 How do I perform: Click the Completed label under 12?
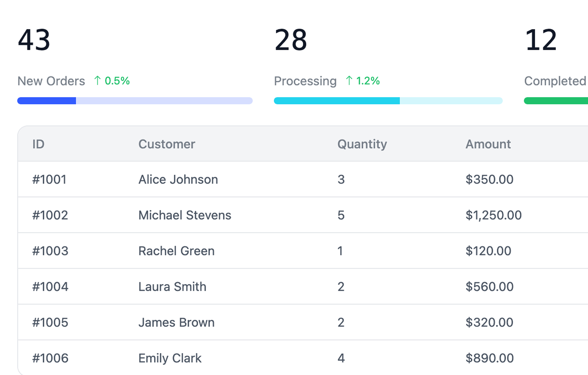click(555, 81)
